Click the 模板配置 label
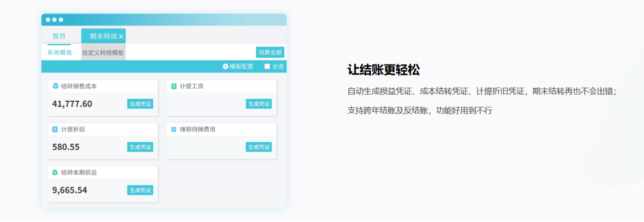The width and height of the screenshot is (644, 222). [241, 67]
